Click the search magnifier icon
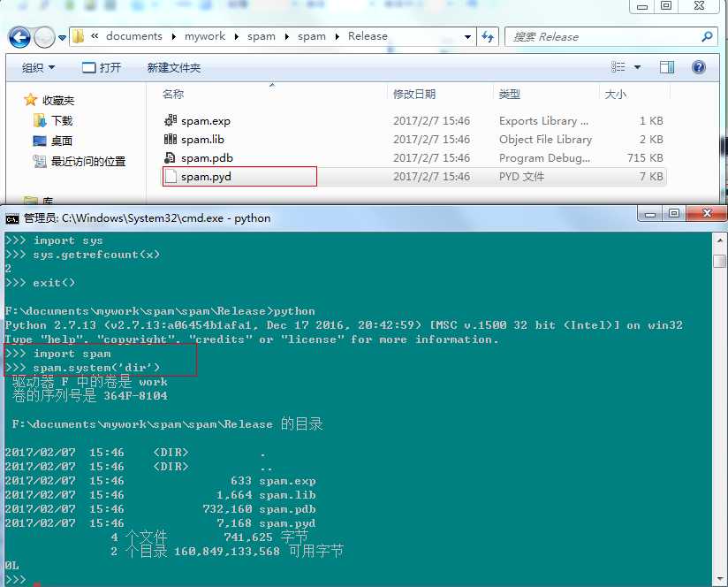 click(707, 36)
